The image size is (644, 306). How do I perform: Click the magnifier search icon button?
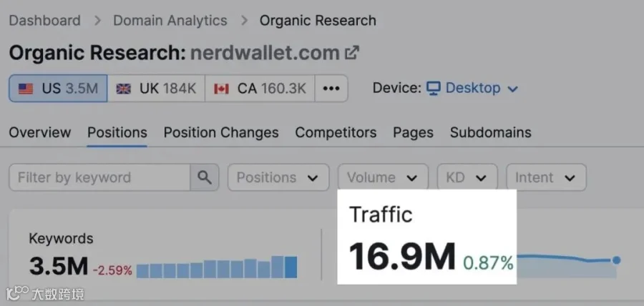[204, 177]
